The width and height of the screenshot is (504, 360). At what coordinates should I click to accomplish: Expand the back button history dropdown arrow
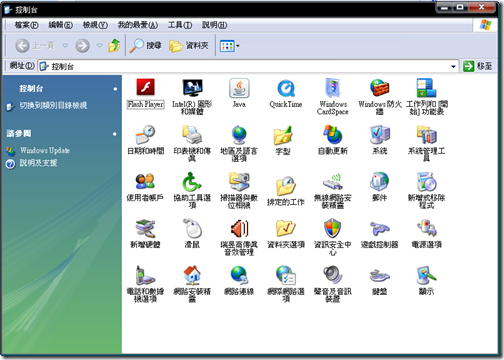pos(65,45)
